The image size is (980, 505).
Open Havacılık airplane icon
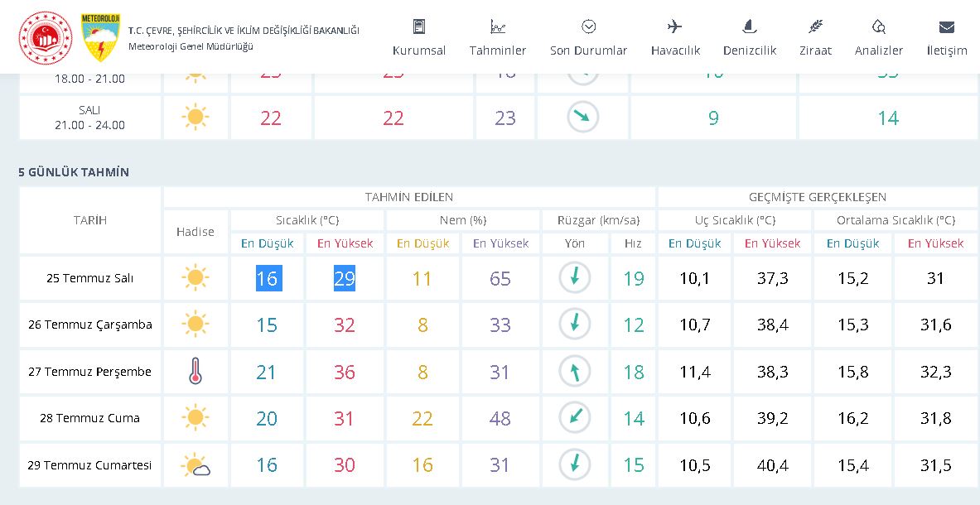pyautogui.click(x=675, y=26)
